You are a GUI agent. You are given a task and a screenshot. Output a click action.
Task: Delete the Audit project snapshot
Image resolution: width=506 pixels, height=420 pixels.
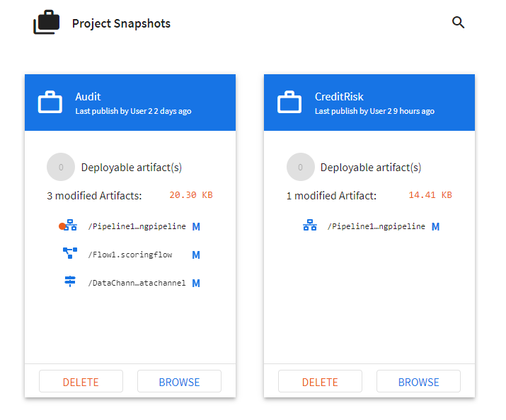tap(81, 381)
